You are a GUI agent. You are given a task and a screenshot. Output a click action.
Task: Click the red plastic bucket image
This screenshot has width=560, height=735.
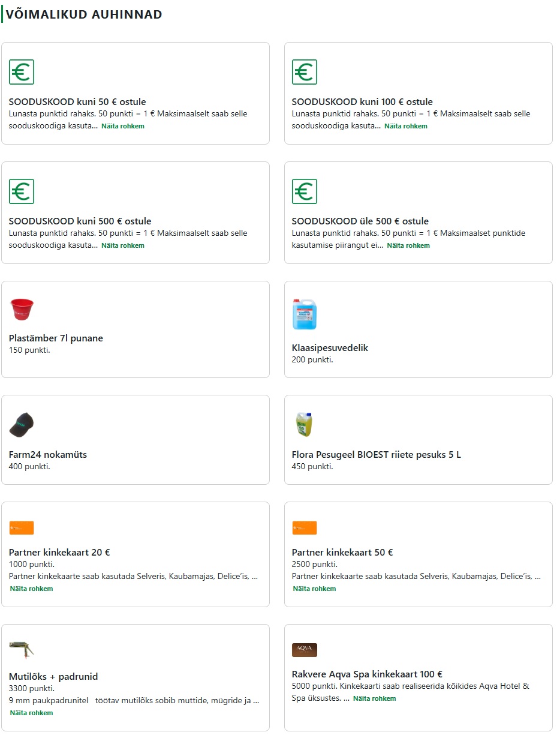tap(22, 310)
